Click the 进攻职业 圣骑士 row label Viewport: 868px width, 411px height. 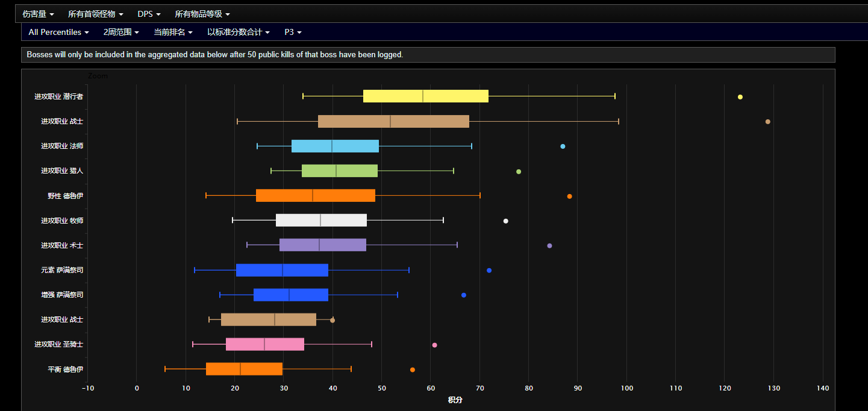click(x=58, y=344)
